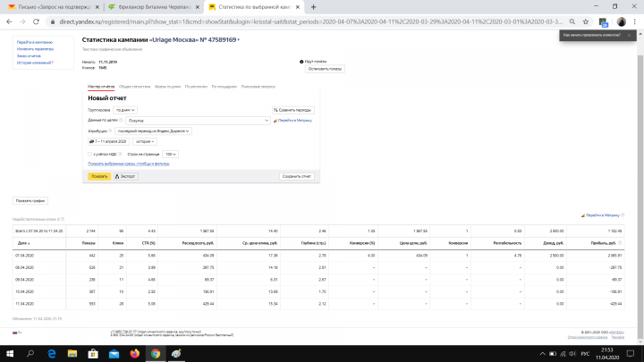Image resolution: width=644 pixels, height=362 pixels.
Task: Click help icon beside 'Данные по целям'
Action: pyautogui.click(x=121, y=121)
